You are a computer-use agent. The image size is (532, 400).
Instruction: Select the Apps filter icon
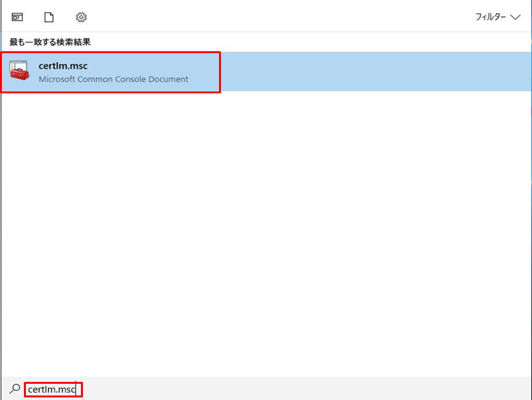(x=17, y=17)
